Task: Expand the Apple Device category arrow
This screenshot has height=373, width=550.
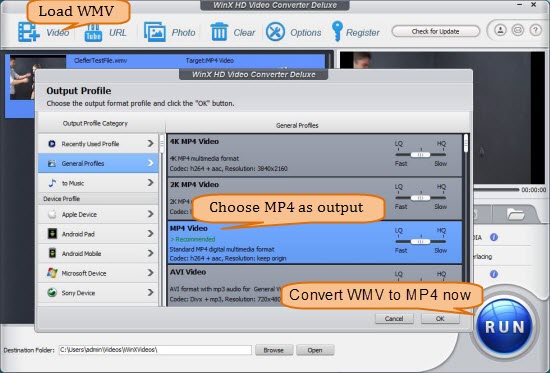Action: pos(150,214)
